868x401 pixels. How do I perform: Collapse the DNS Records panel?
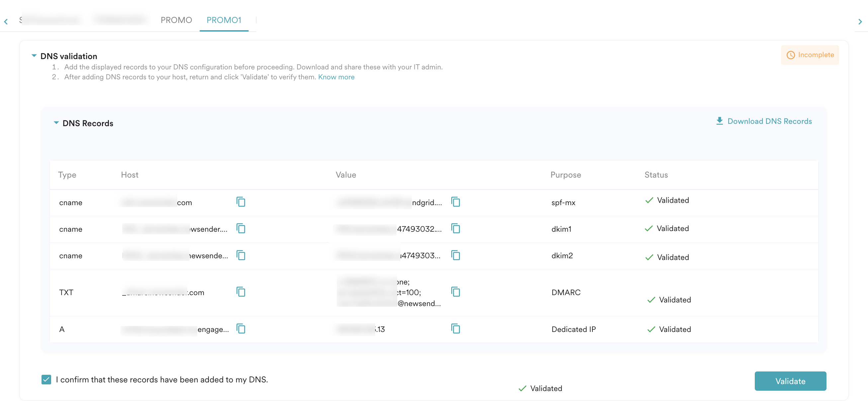(x=56, y=123)
